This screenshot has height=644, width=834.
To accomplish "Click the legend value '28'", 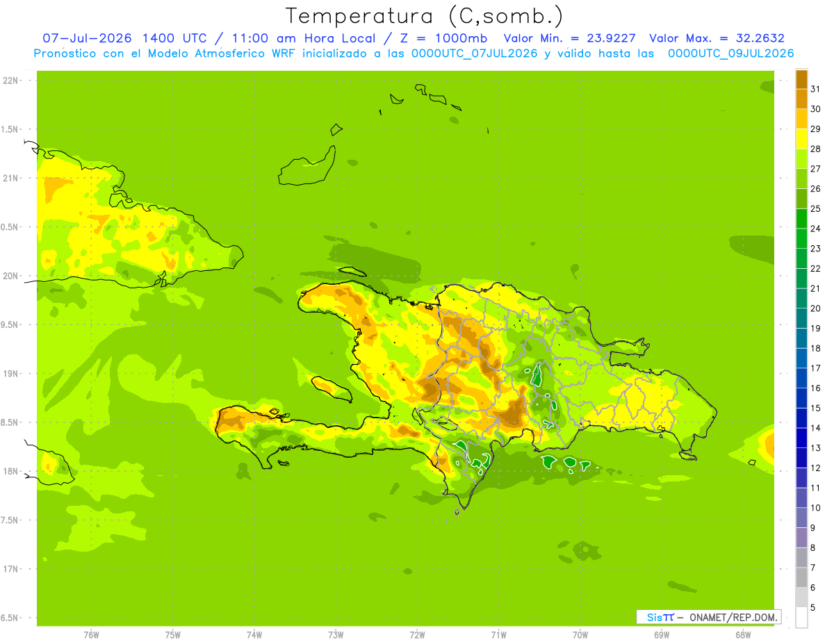I will 815,149.
